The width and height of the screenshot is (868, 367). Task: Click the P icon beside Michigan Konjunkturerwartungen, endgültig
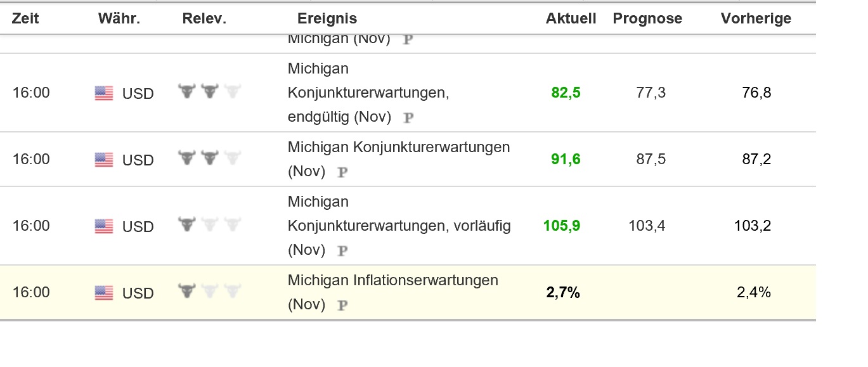point(408,117)
